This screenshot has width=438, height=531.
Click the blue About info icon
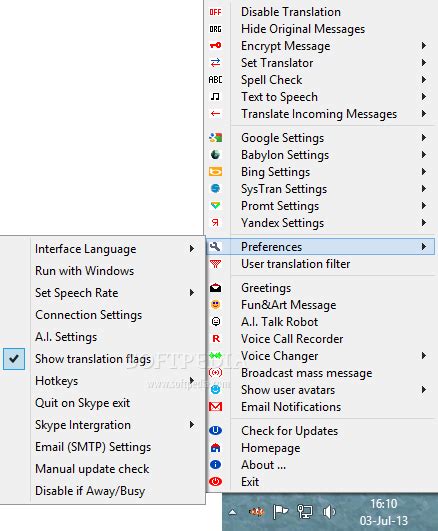(x=215, y=465)
